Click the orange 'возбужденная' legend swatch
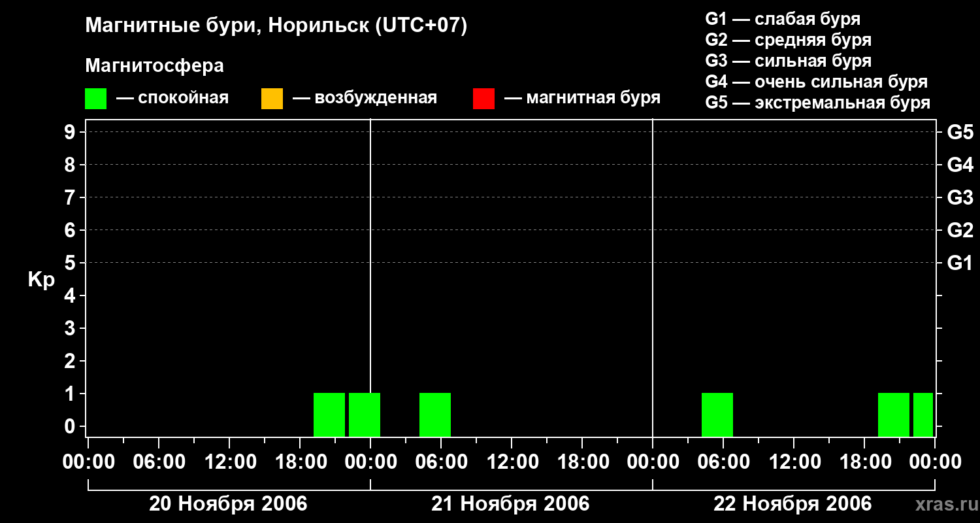This screenshot has height=523, width=980. click(272, 99)
